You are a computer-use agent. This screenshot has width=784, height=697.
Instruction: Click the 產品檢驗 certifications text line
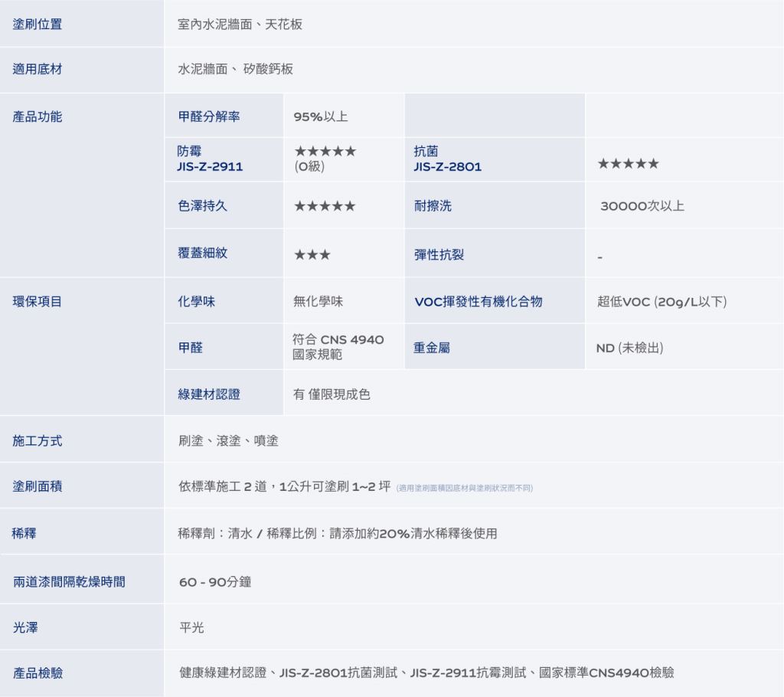426,672
